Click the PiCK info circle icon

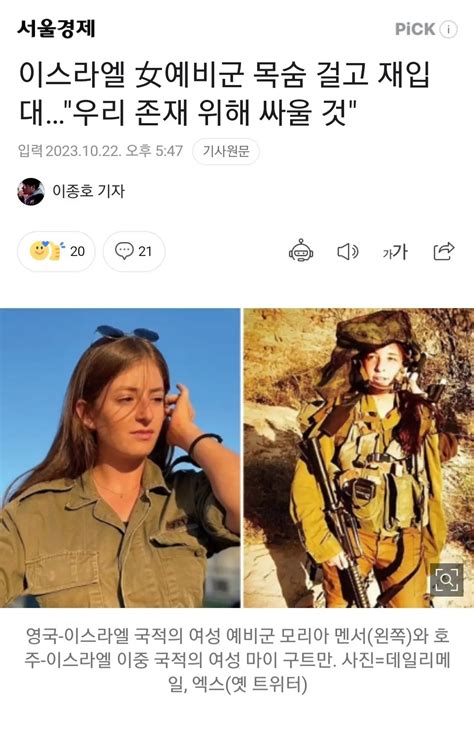point(448,30)
